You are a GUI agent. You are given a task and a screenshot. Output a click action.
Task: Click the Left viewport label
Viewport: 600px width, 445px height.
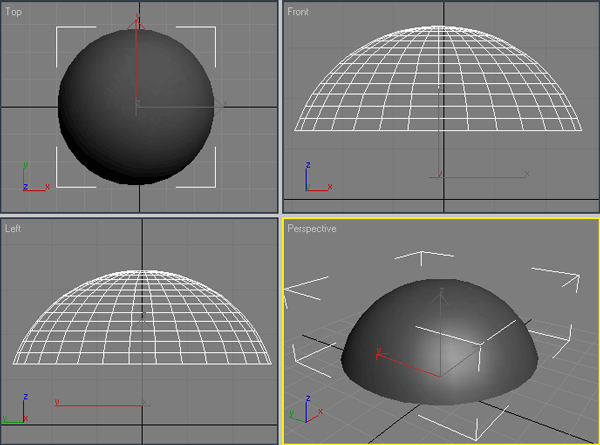tap(13, 229)
